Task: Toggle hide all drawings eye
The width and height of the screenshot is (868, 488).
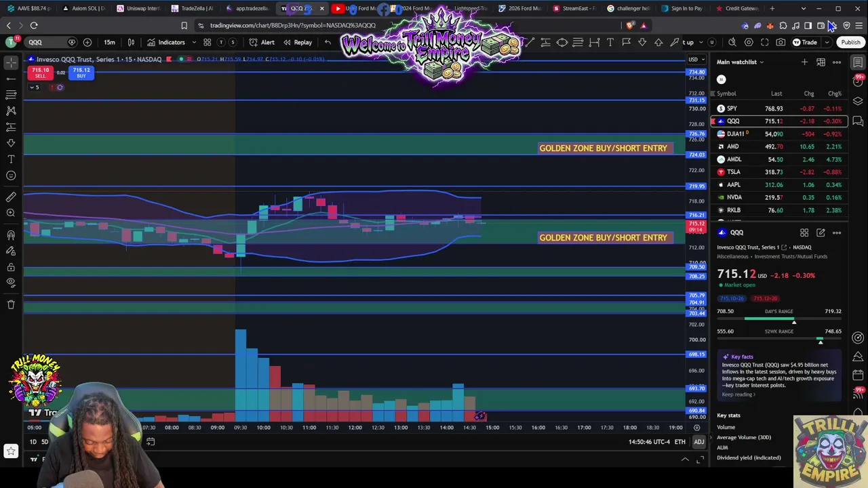Action: click(11, 283)
